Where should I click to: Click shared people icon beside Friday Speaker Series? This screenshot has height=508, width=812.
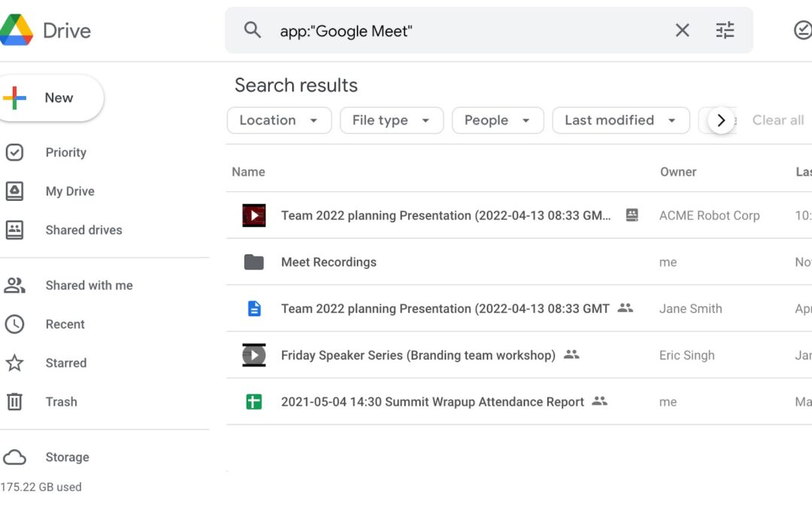[x=571, y=354]
